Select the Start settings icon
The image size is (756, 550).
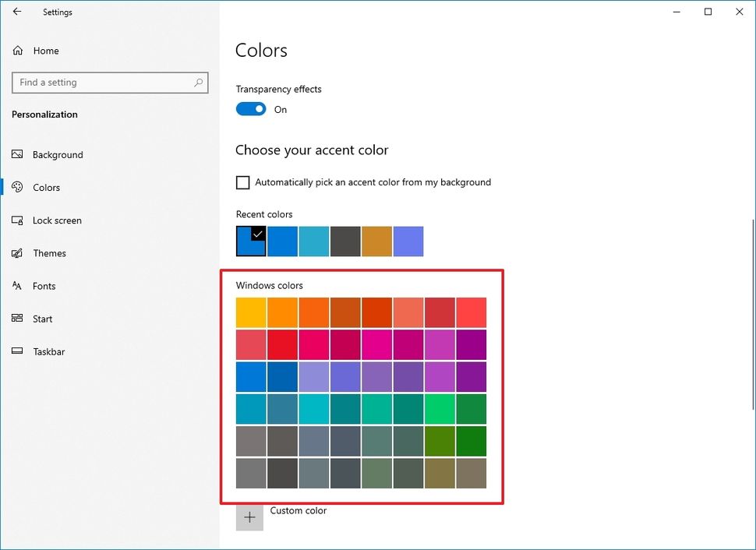click(18, 319)
